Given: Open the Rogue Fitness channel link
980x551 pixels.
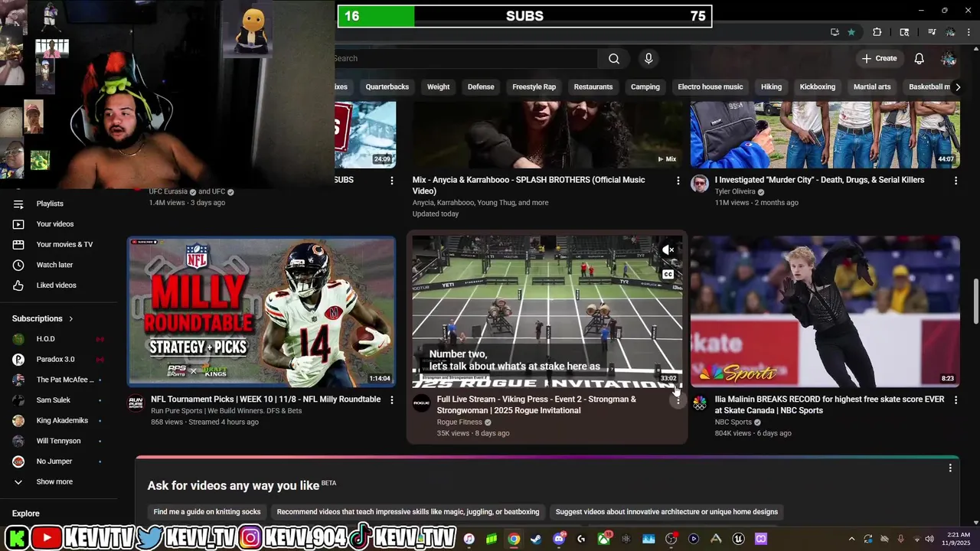Looking at the screenshot, I should (459, 422).
